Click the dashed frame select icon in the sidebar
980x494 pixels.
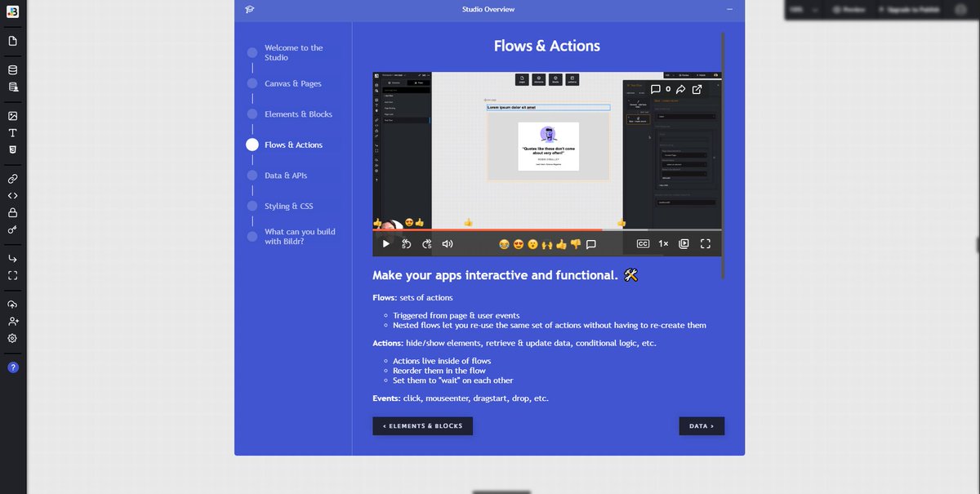[x=12, y=275]
